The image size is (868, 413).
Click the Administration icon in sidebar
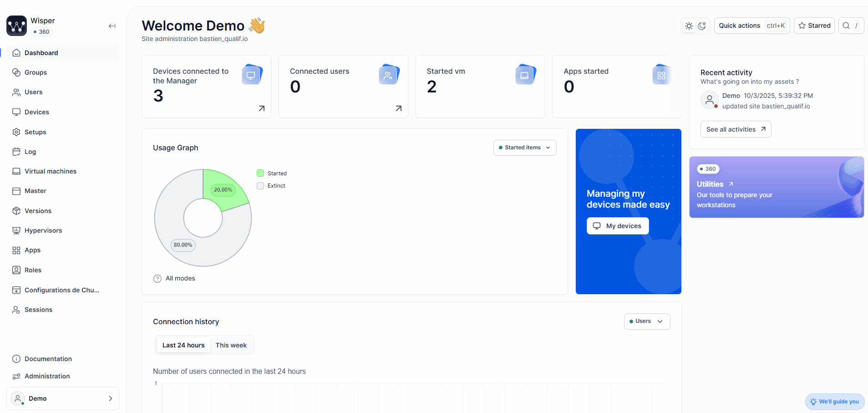tap(16, 376)
